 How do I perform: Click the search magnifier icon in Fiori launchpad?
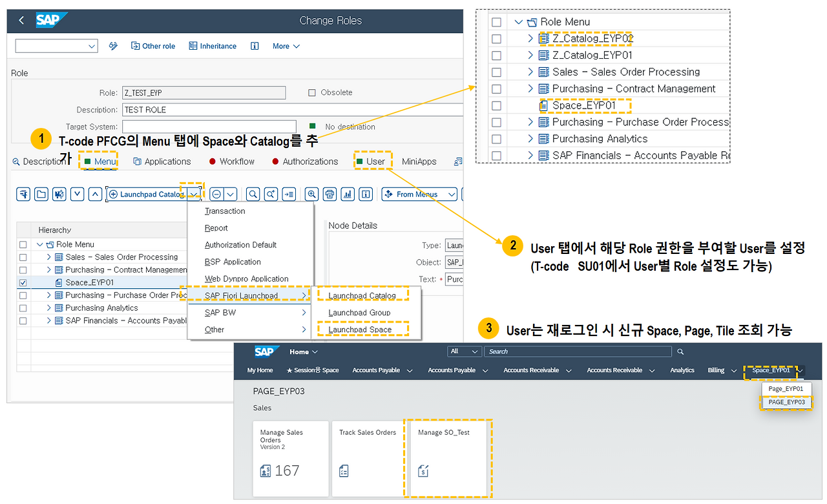click(680, 352)
